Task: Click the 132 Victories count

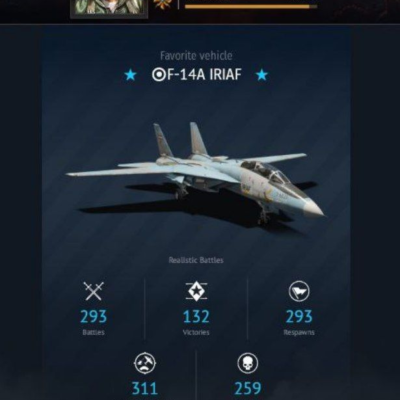Action: click(196, 317)
